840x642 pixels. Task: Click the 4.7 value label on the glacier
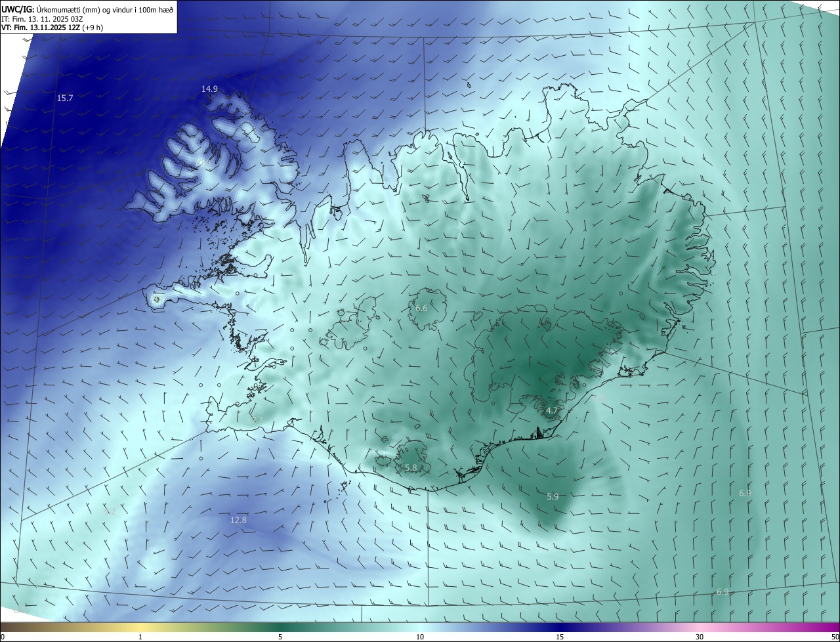pyautogui.click(x=552, y=411)
